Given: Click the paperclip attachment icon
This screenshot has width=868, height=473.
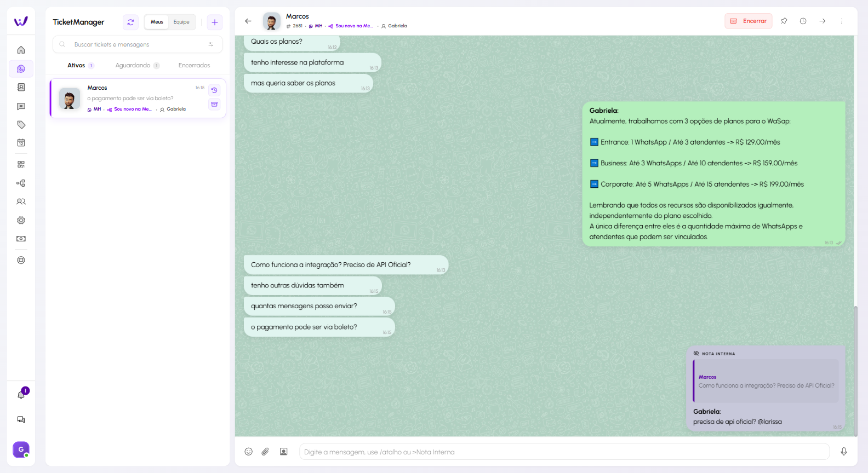Looking at the screenshot, I should pos(265,452).
